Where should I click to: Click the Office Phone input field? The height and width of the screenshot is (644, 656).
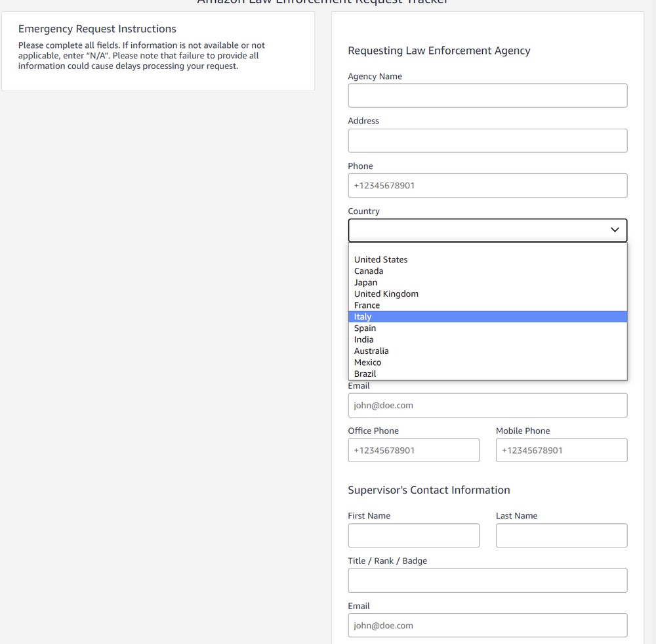point(413,450)
